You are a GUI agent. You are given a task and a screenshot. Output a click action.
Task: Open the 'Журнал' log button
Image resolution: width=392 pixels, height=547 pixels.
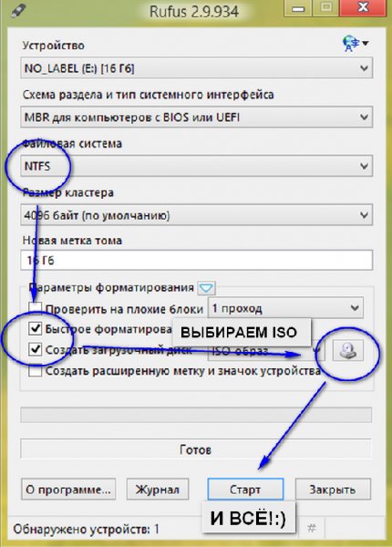point(158,490)
